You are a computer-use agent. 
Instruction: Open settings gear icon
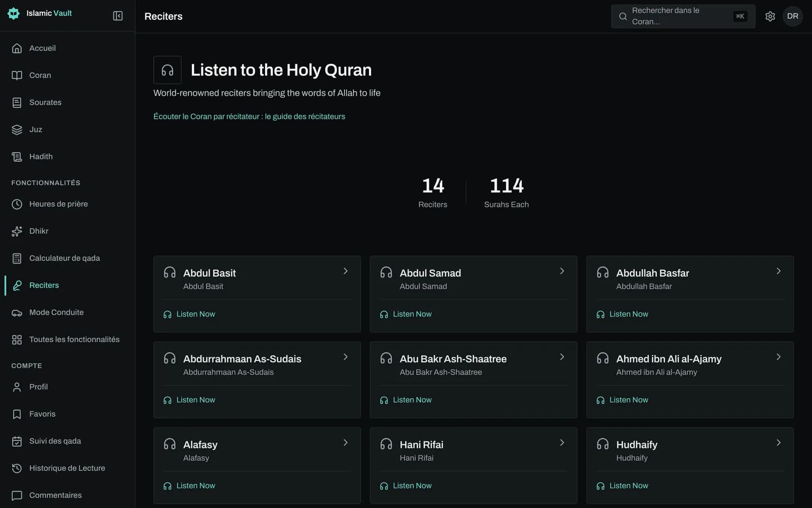pyautogui.click(x=770, y=16)
